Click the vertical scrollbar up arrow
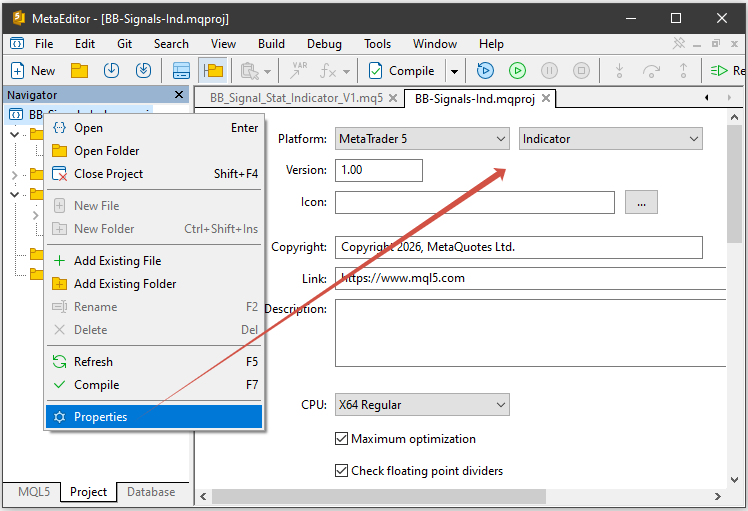This screenshot has height=511, width=748. pyautogui.click(x=735, y=117)
